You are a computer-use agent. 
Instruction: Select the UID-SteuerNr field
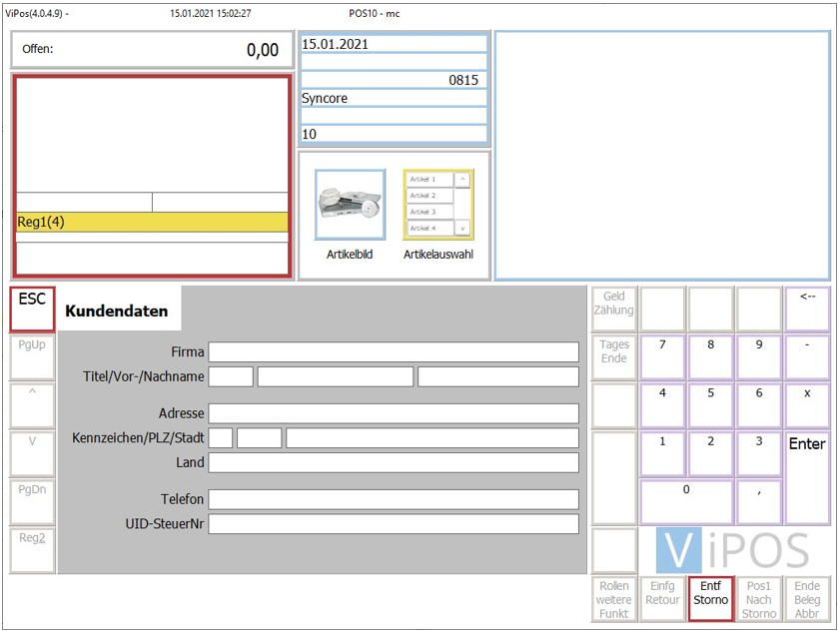click(394, 524)
